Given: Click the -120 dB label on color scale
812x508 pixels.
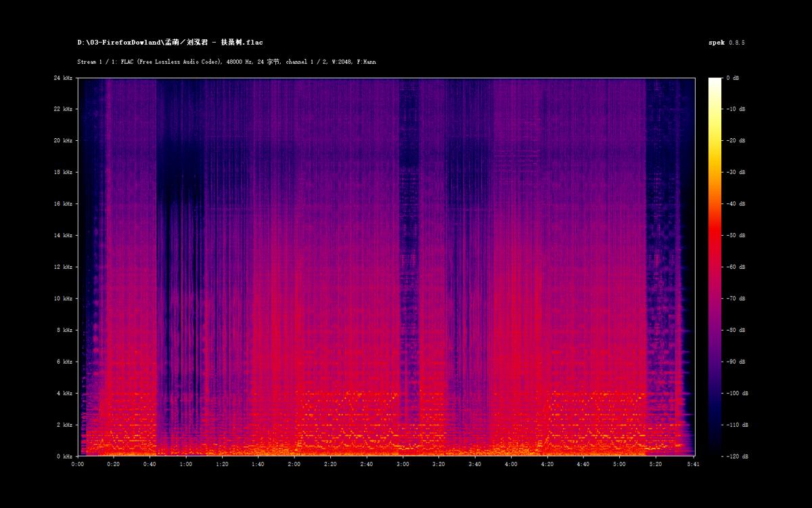Looking at the screenshot, I should pyautogui.click(x=736, y=457).
